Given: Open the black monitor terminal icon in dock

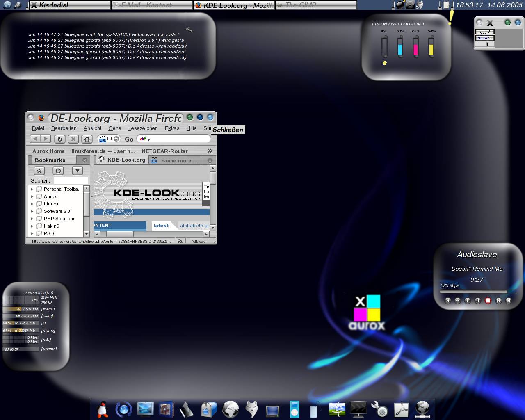Looking at the screenshot, I should click(x=358, y=409).
